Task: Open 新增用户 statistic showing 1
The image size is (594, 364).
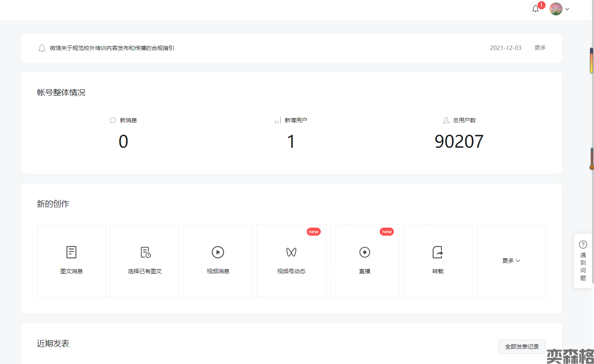Action: (x=291, y=142)
